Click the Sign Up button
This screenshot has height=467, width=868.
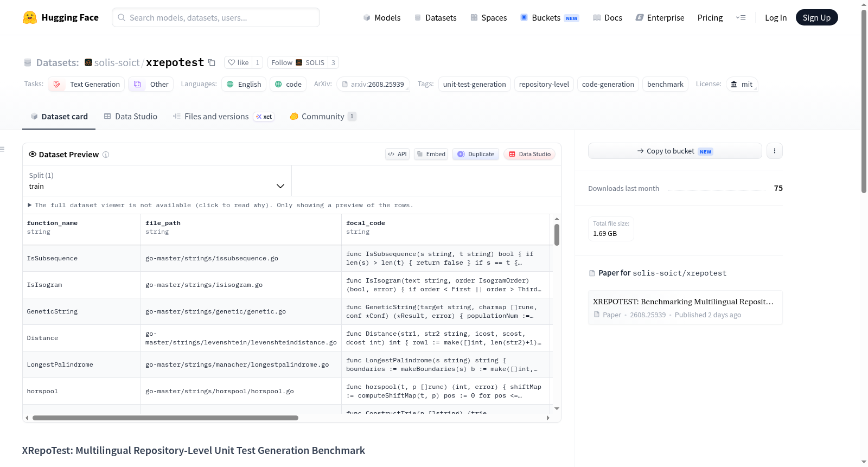(816, 17)
